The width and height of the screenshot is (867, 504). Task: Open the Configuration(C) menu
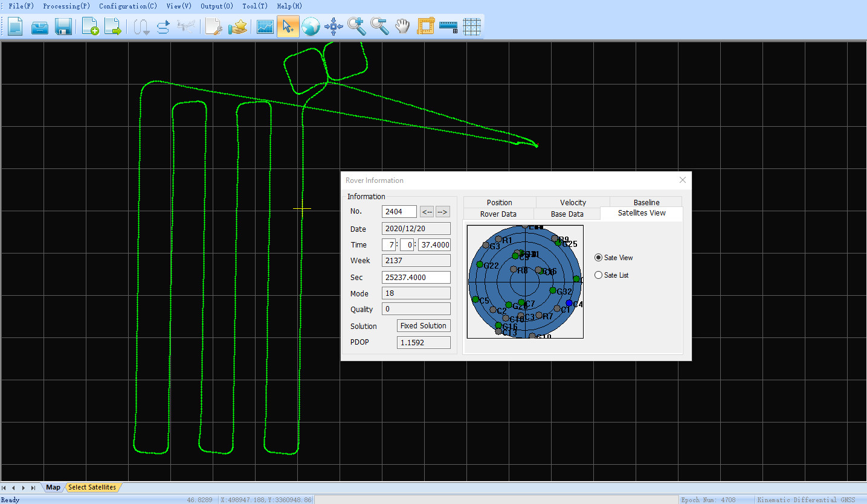coord(128,6)
